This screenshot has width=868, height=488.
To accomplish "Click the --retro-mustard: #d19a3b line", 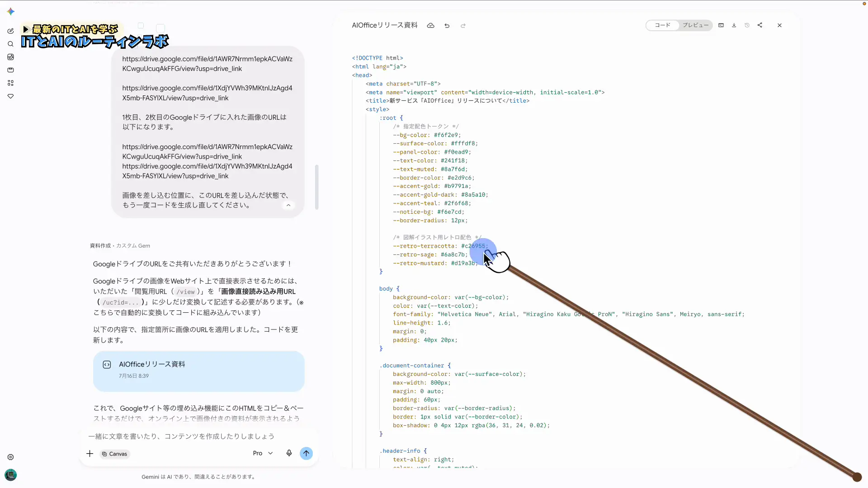I will 435,263.
